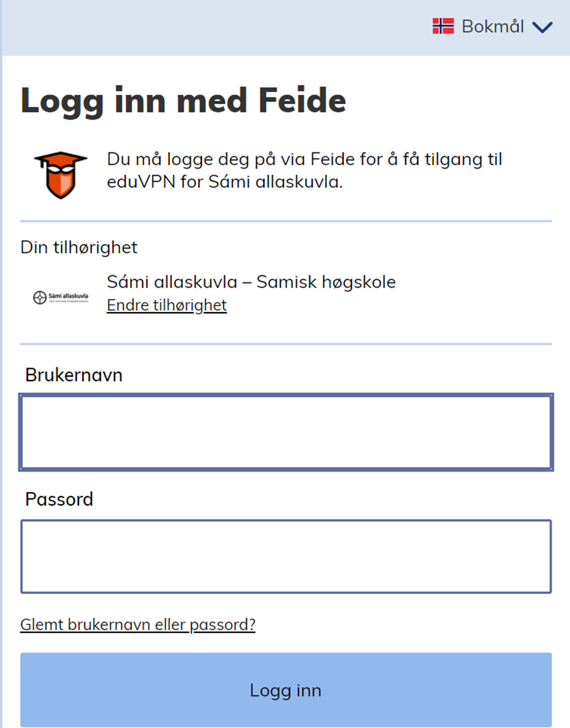Click Glemt brukernavn eller passord link
The width and height of the screenshot is (570, 728).
pyautogui.click(x=139, y=625)
